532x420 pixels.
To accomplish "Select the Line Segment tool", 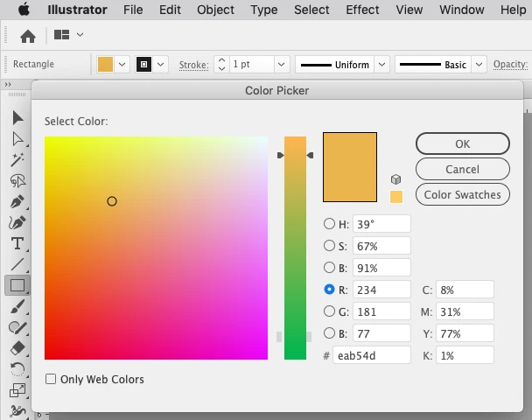I will click(17, 264).
